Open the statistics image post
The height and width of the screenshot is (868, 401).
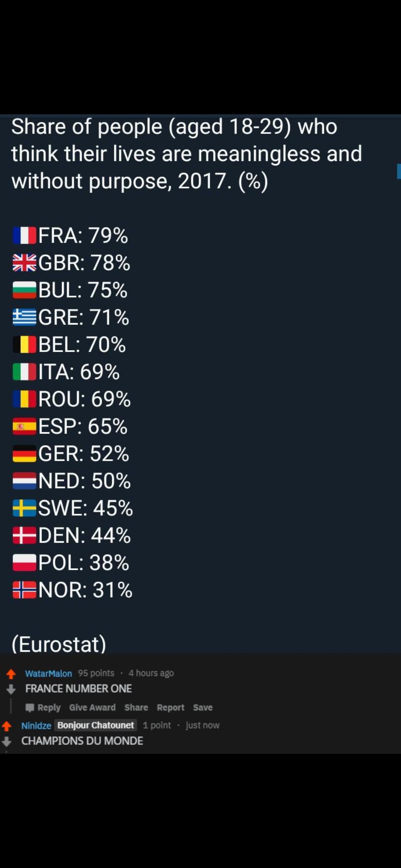200,384
